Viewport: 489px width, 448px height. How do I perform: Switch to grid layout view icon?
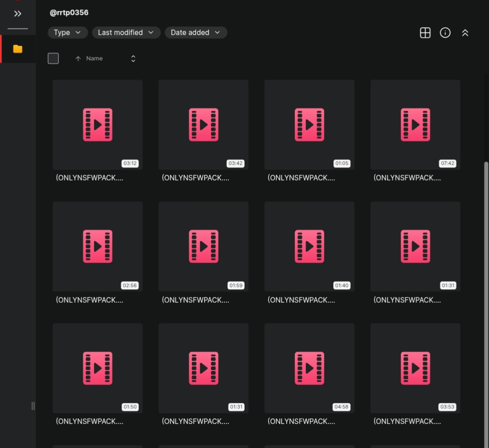tap(425, 33)
